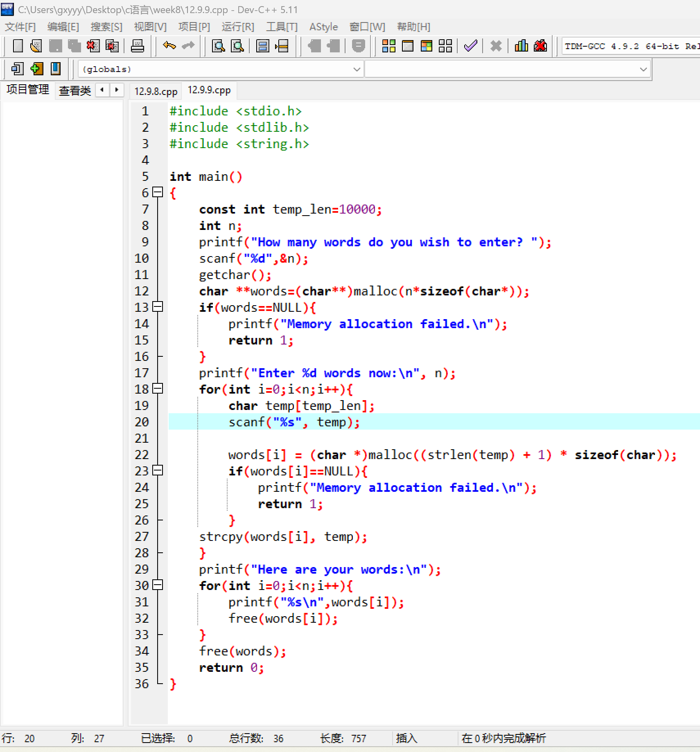Click the Save All toolbar icon
The height and width of the screenshot is (752, 700).
[x=74, y=46]
